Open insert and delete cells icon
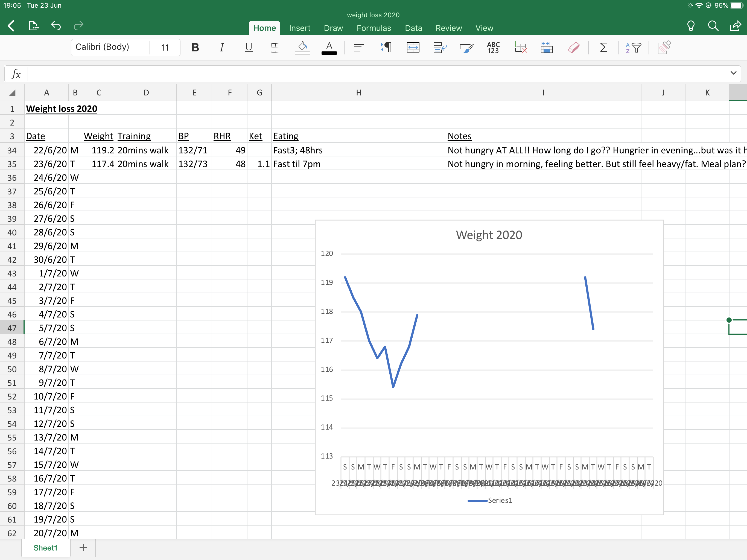This screenshot has width=747, height=560. pos(520,48)
